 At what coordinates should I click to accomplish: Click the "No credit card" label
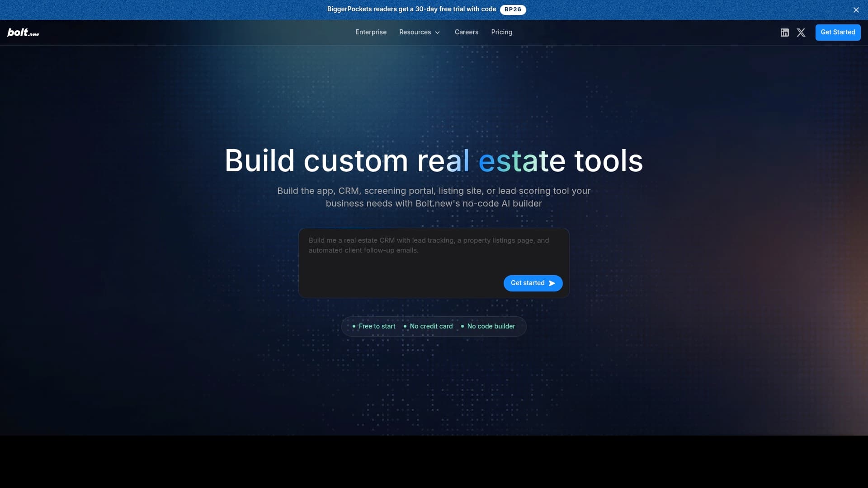[431, 326]
